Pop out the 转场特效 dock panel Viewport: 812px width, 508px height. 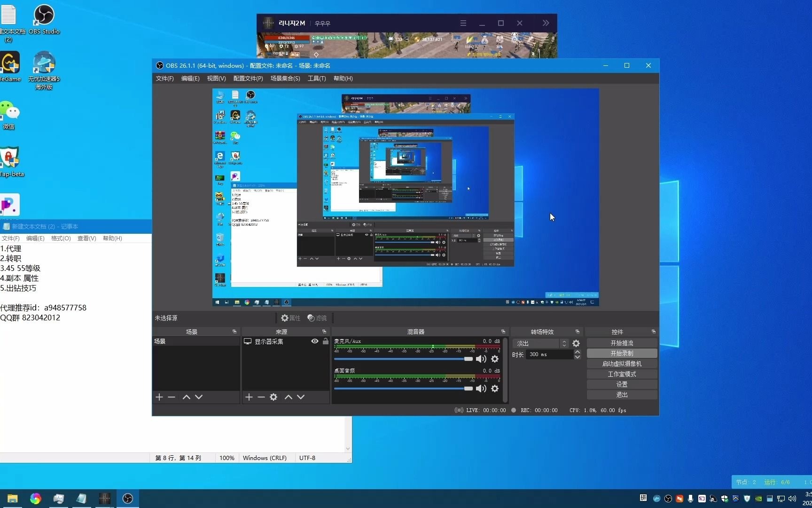(x=578, y=332)
